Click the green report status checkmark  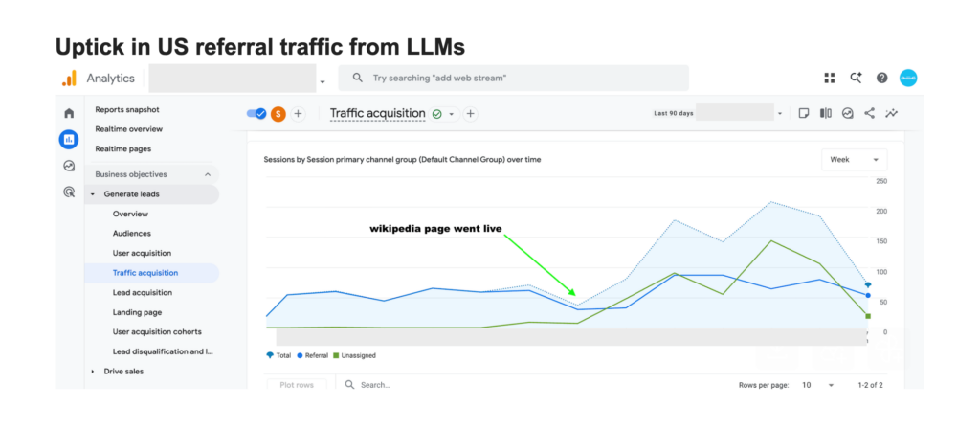pos(436,114)
